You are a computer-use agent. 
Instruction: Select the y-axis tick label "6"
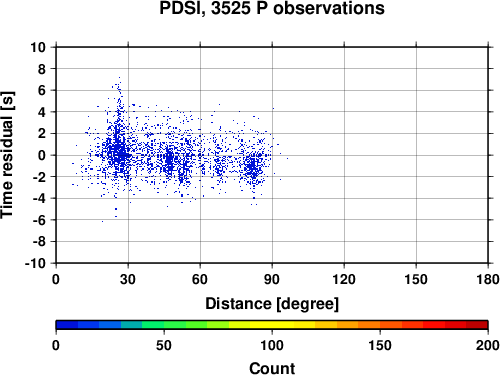[x=42, y=90]
